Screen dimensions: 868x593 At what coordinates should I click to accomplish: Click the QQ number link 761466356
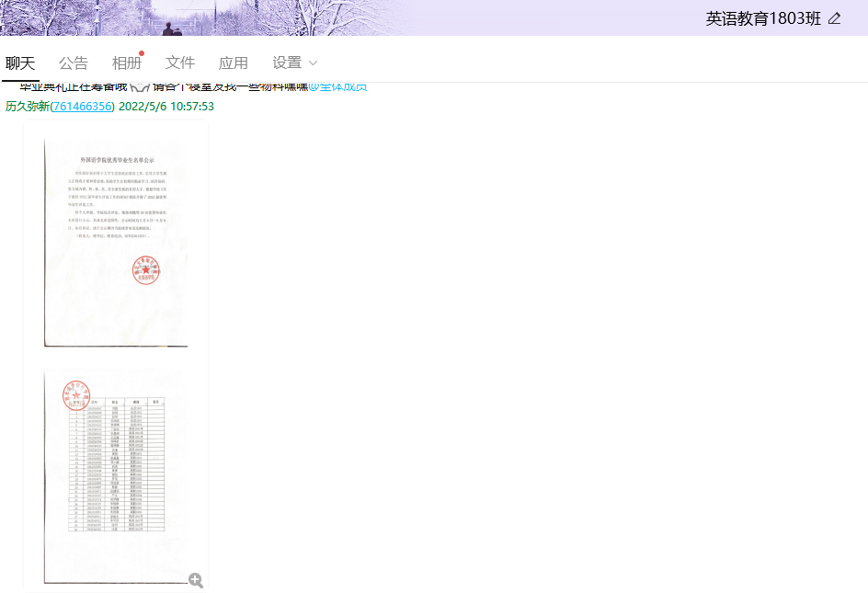pos(83,107)
